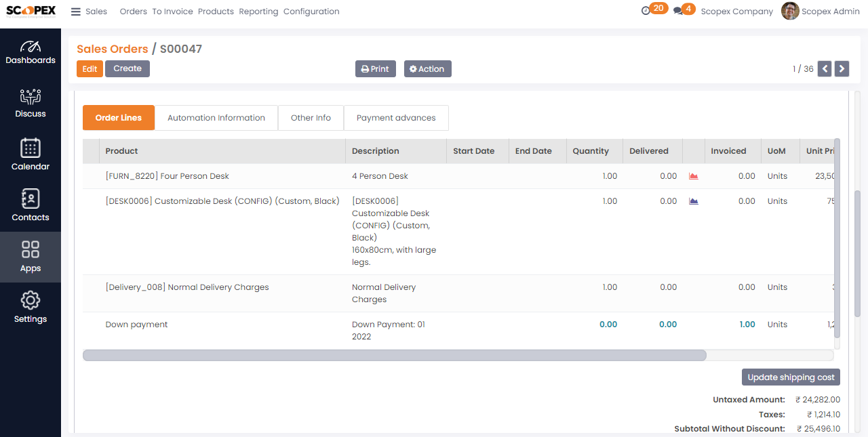868x437 pixels.
Task: Click the horizontal scrollbar of order lines
Action: [x=394, y=355]
